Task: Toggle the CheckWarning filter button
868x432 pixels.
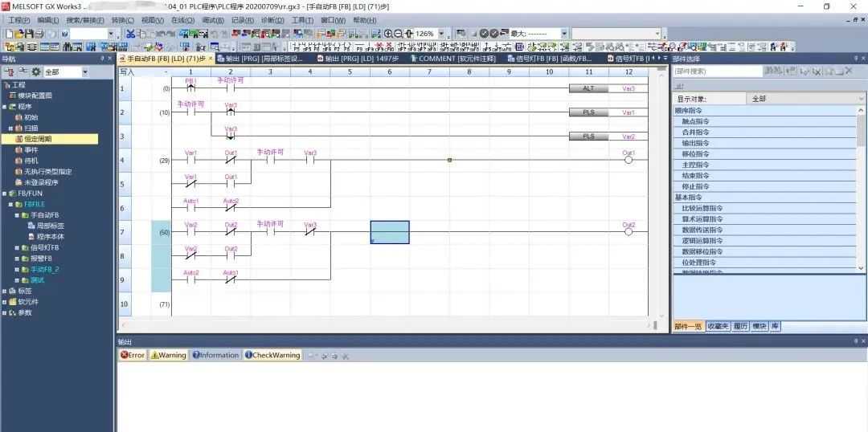Action: (x=272, y=355)
